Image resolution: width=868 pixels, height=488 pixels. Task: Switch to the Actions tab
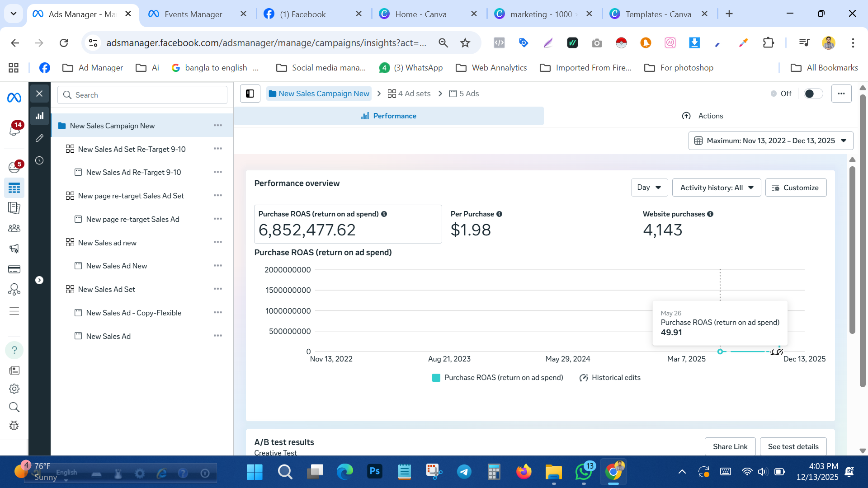(702, 116)
